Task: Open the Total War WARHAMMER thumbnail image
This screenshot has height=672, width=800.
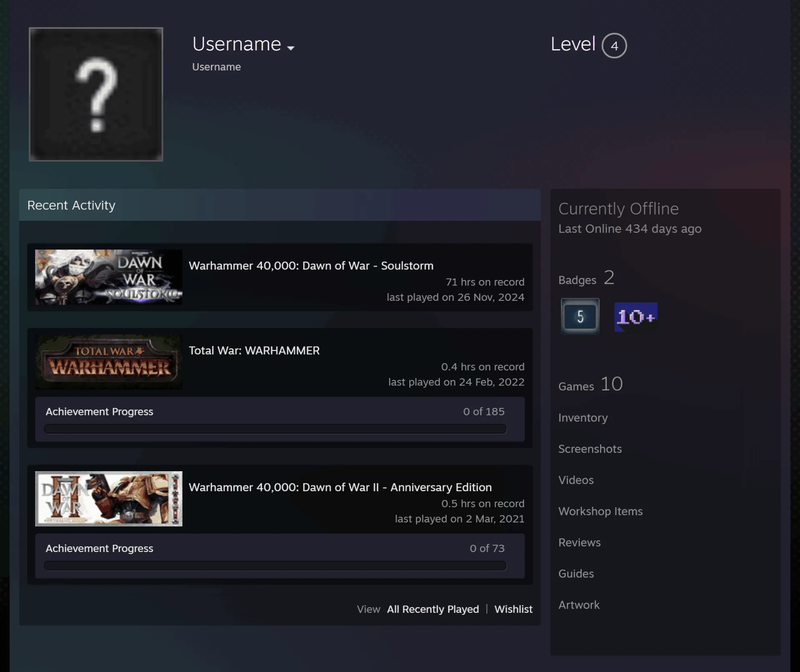Action: tap(109, 362)
